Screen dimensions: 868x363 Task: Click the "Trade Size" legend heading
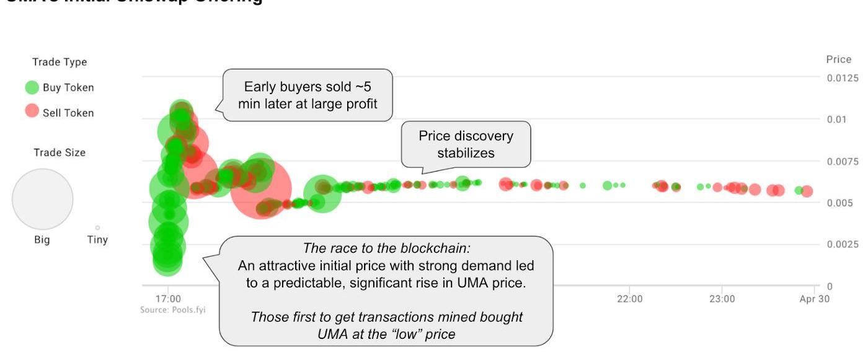60,152
